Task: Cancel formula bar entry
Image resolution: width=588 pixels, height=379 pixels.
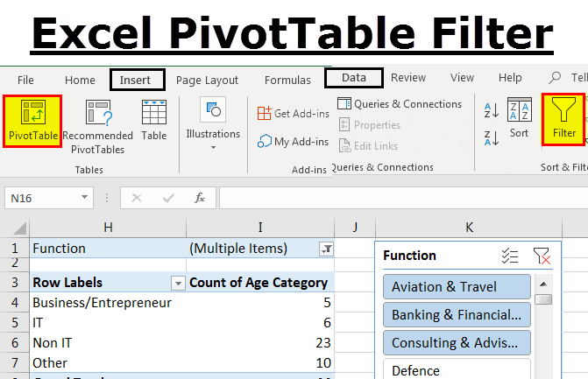Action: (x=137, y=198)
